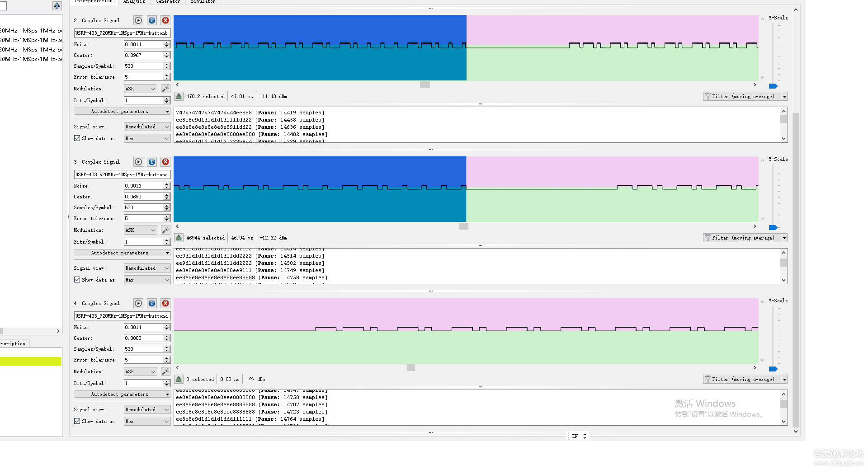Click the Samples/Symbol field for signal 4
Image resolution: width=868 pixels, height=470 pixels.
[x=143, y=349]
